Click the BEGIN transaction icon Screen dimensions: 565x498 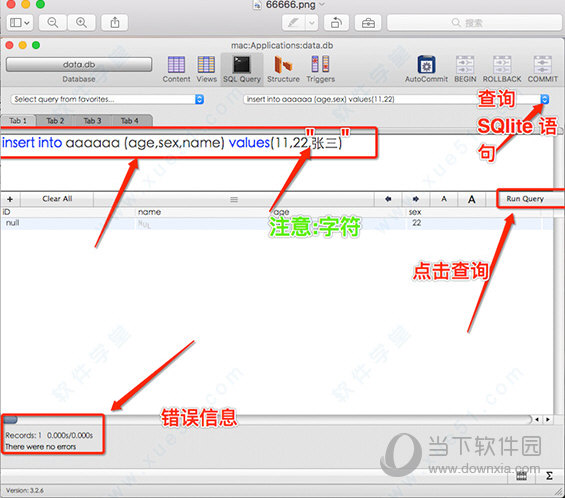click(465, 65)
